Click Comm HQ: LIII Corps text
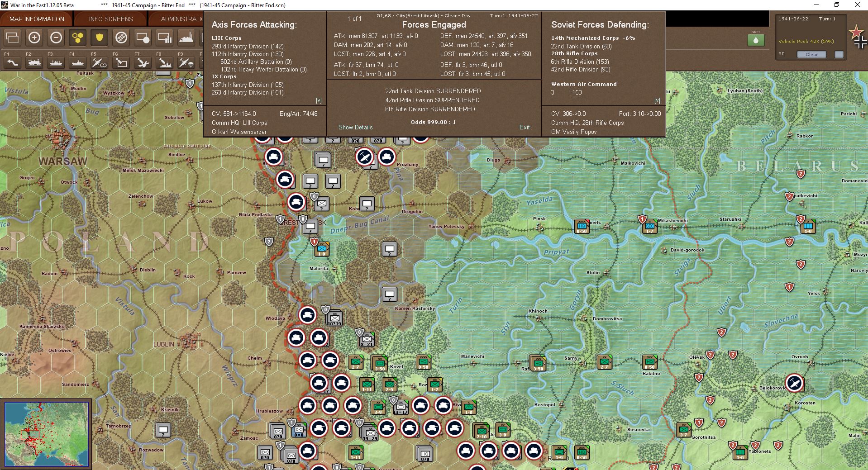This screenshot has width=868, height=470. (239, 123)
